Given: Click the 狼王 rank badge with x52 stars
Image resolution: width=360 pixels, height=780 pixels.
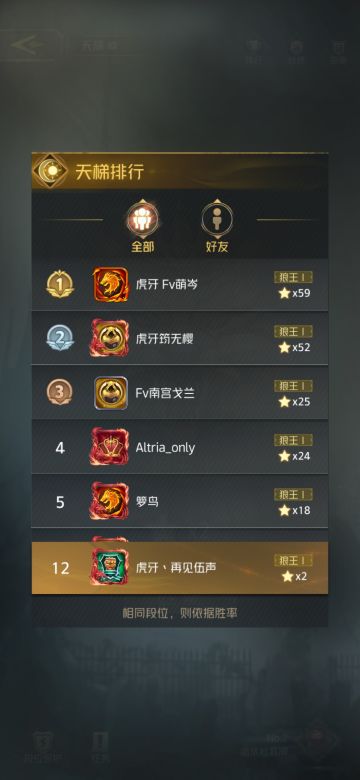Looking at the screenshot, I should coord(293,331).
